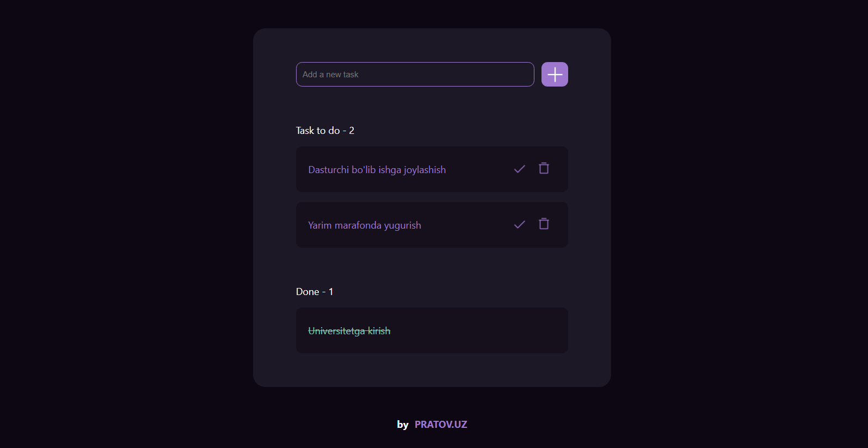The height and width of the screenshot is (448, 868).
Task: Select the "Yarim marafonda yugurish" task text
Action: pyautogui.click(x=364, y=225)
